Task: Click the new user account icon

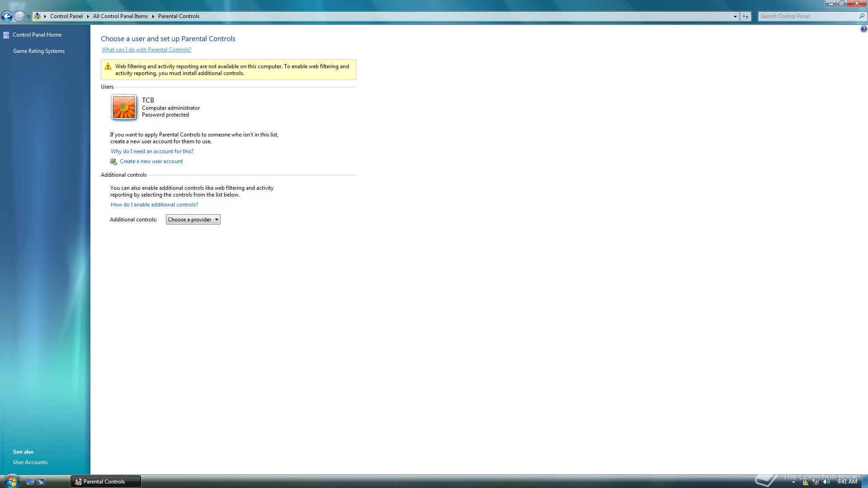Action: tap(113, 161)
